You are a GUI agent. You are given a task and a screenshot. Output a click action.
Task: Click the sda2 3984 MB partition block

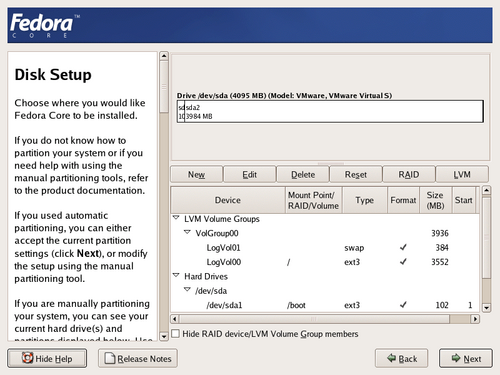pyautogui.click(x=334, y=112)
